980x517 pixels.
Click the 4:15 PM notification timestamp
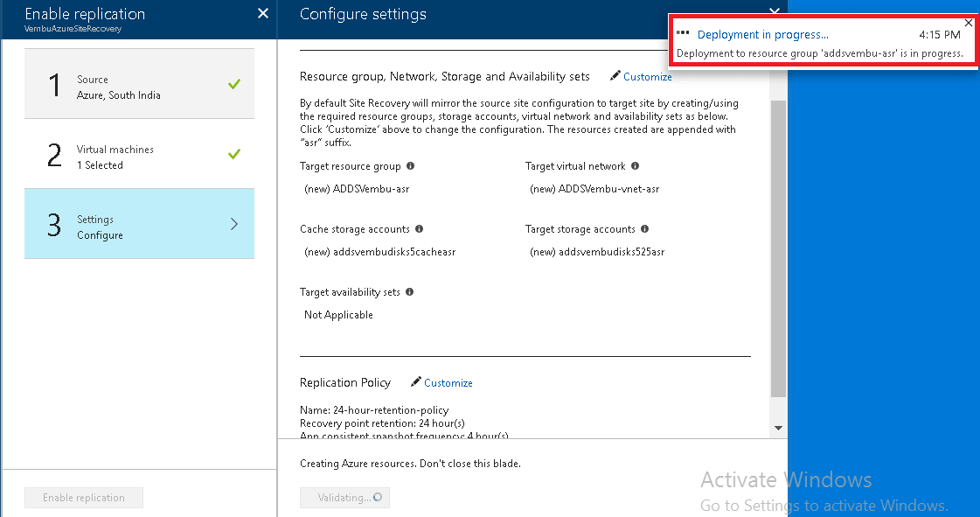(940, 35)
